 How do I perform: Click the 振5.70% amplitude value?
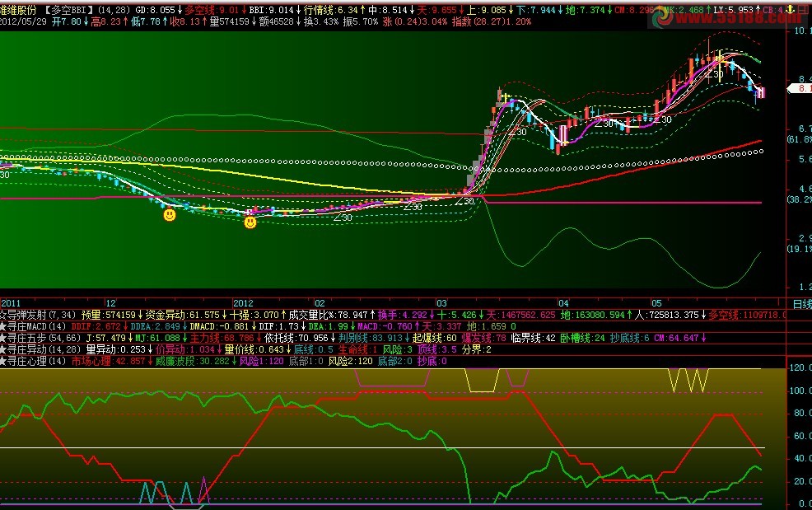[361, 21]
